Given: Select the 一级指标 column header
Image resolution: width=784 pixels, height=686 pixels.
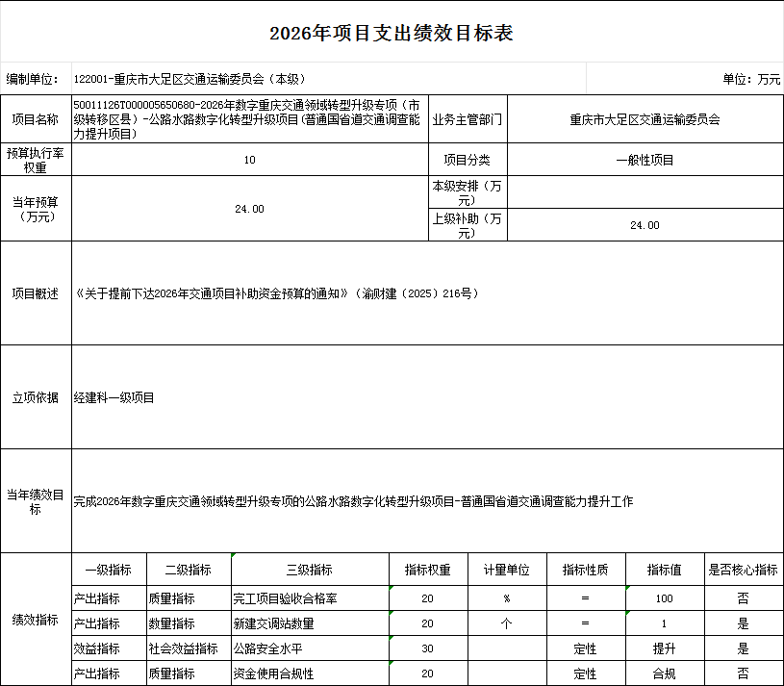Looking at the screenshot, I should click(x=107, y=572).
